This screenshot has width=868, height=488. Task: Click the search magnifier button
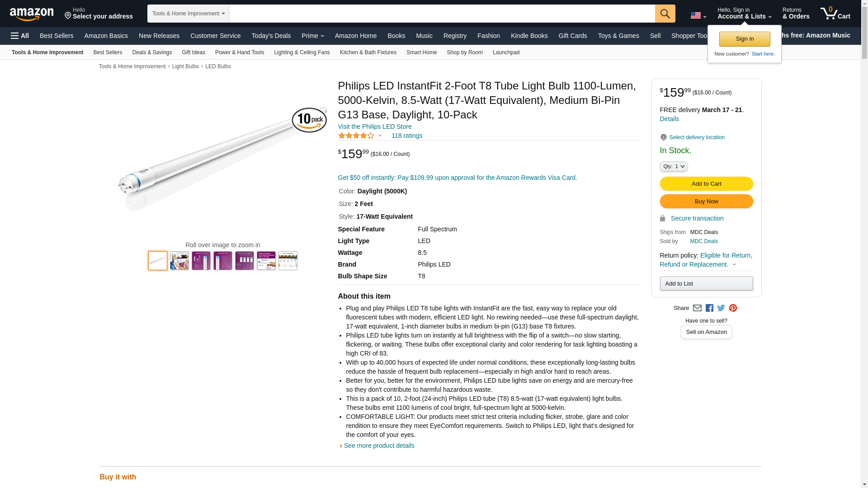click(x=665, y=14)
